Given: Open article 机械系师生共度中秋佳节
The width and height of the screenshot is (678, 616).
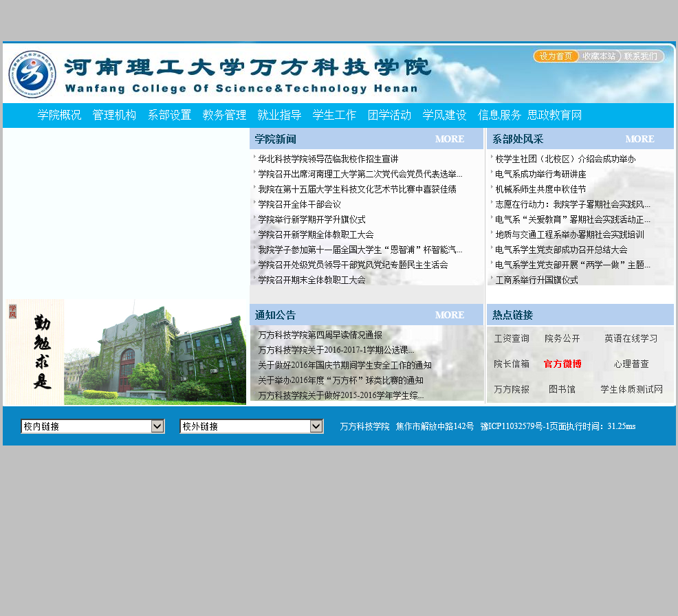Looking at the screenshot, I should coord(540,189).
